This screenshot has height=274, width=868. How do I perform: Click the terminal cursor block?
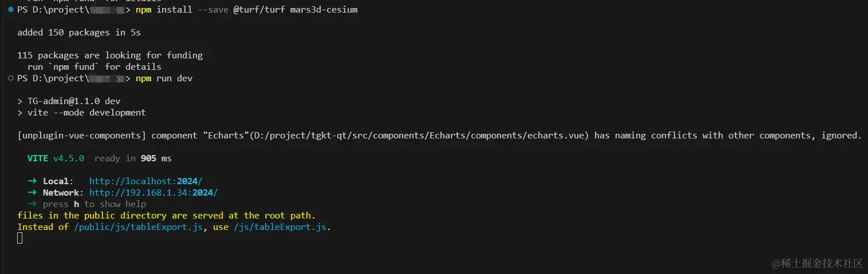pyautogui.click(x=20, y=238)
